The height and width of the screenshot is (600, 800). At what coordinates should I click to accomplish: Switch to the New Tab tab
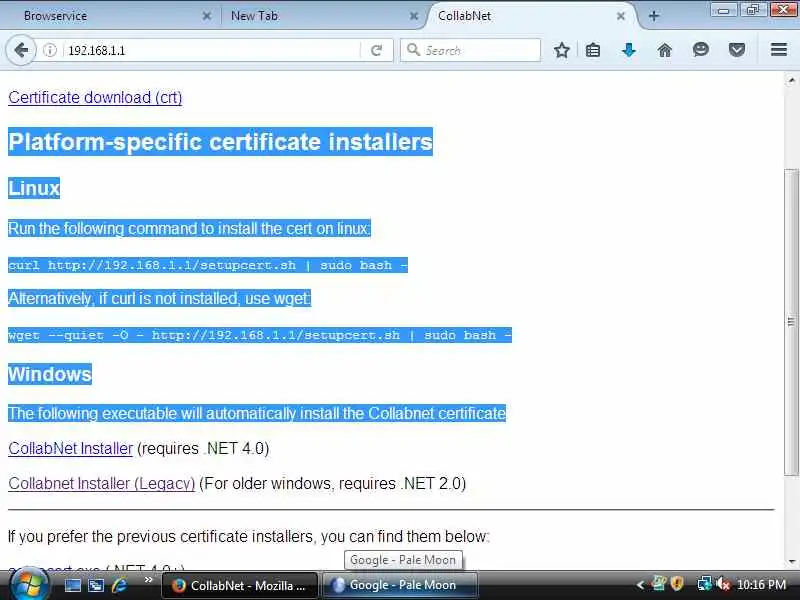pyautogui.click(x=324, y=16)
